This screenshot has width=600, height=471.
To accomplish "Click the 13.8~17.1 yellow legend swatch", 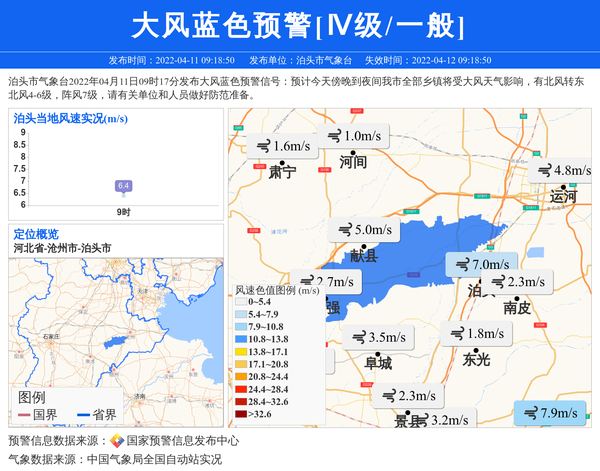I will click(240, 352).
